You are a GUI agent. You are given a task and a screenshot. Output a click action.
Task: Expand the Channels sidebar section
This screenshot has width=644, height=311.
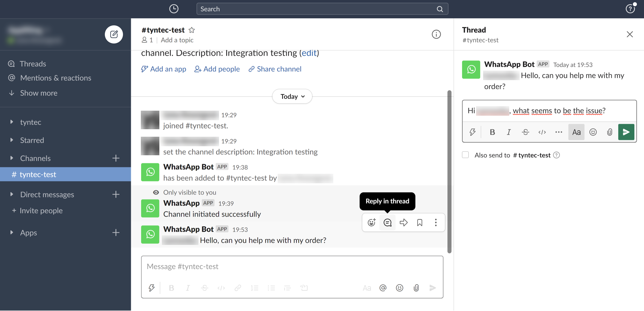pos(12,158)
